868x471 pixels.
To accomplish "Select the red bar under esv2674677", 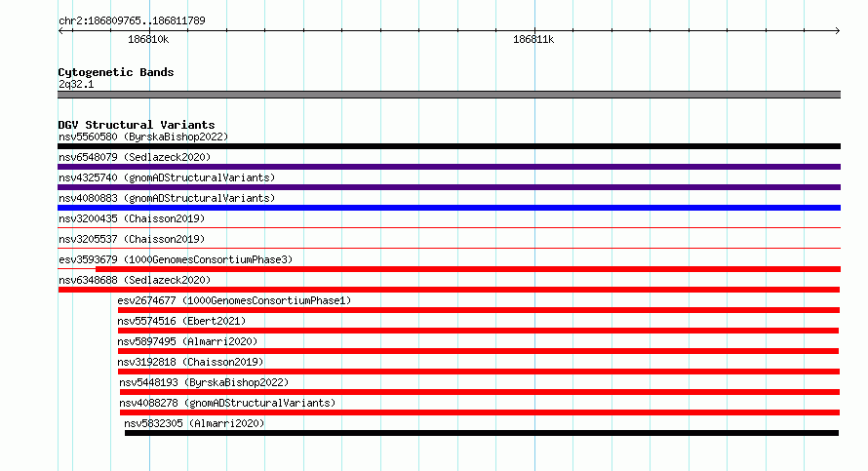I will (x=479, y=310).
